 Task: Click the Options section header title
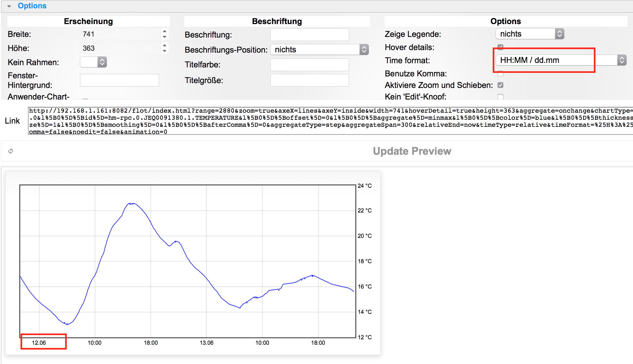click(x=32, y=6)
